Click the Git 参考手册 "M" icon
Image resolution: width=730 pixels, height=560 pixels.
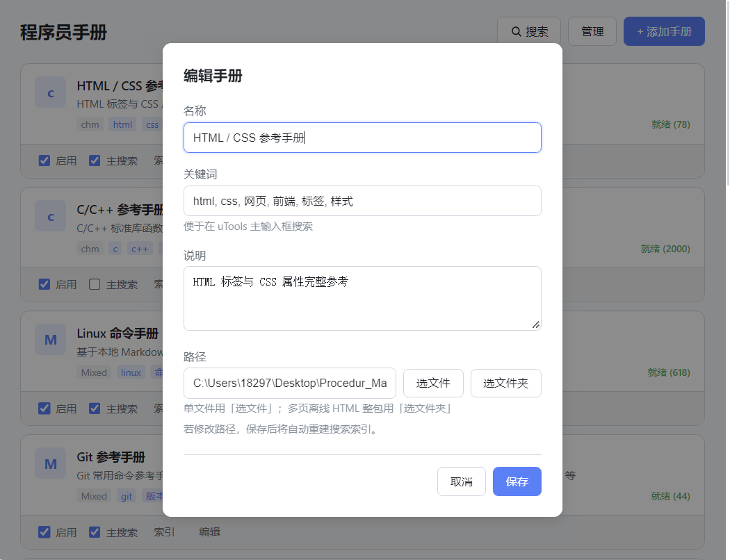point(50,463)
